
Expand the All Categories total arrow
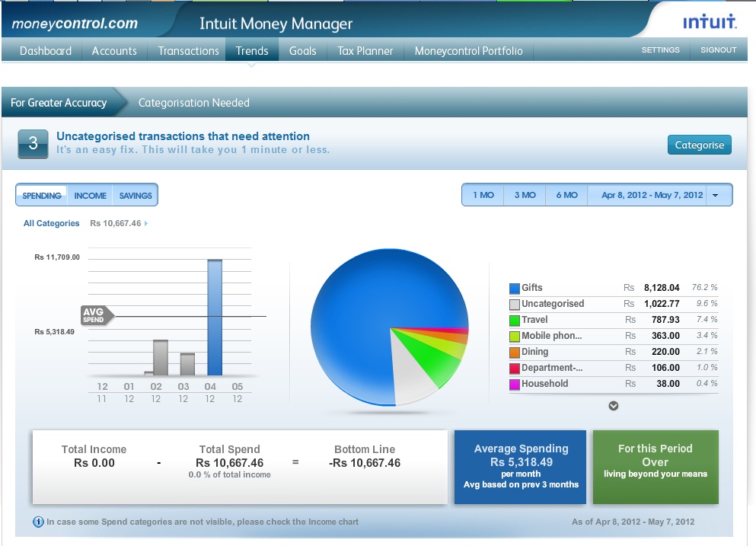pyautogui.click(x=146, y=223)
